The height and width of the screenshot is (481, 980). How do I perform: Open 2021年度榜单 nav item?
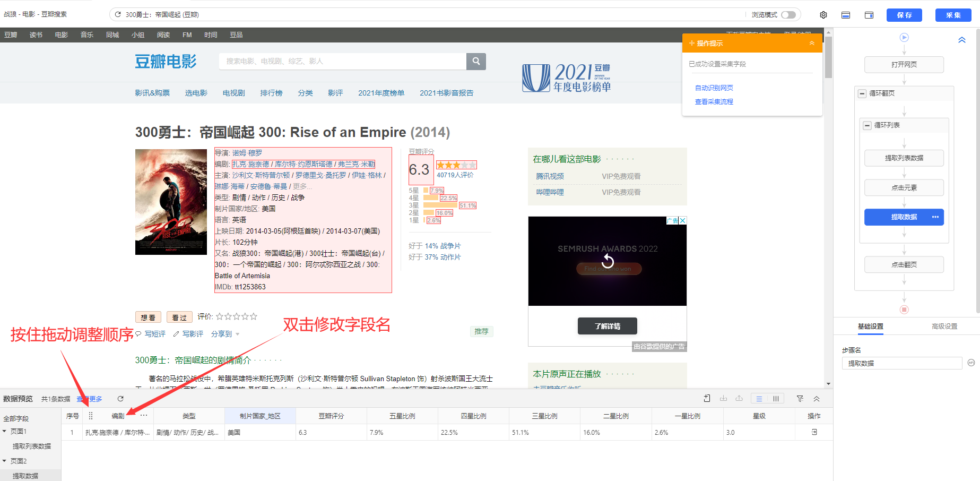pos(381,93)
